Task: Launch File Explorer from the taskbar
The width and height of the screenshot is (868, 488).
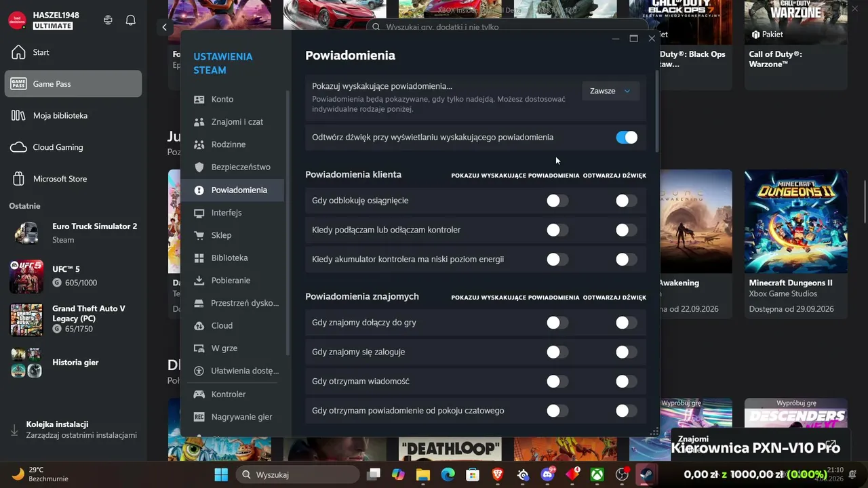Action: click(422, 474)
